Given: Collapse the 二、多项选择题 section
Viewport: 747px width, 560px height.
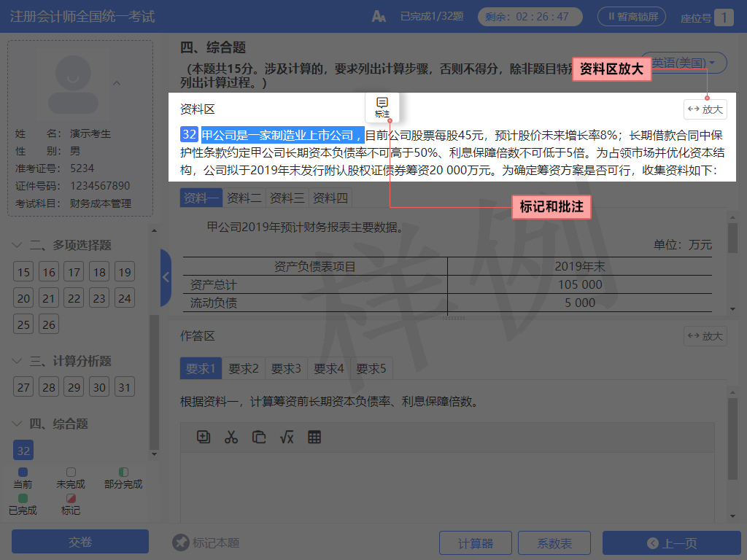Looking at the screenshot, I should pyautogui.click(x=18, y=246).
